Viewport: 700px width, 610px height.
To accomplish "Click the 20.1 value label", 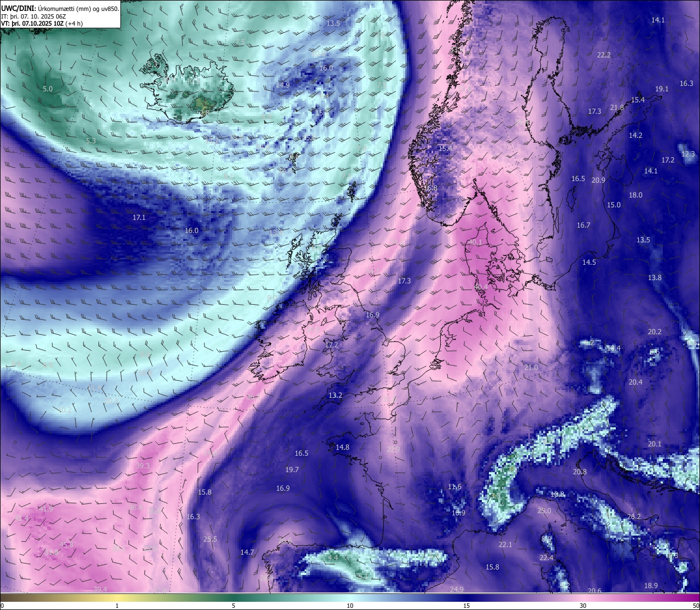I will tap(655, 444).
